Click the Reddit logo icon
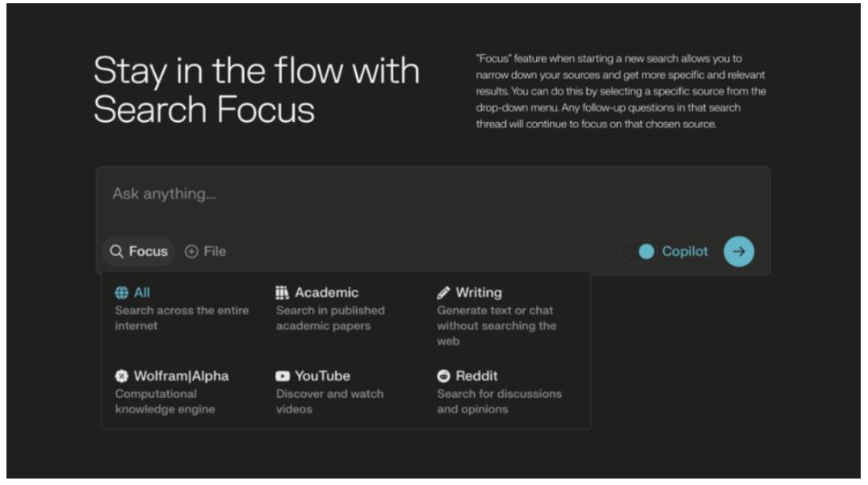Viewport: 868px width, 485px height. pyautogui.click(x=443, y=376)
